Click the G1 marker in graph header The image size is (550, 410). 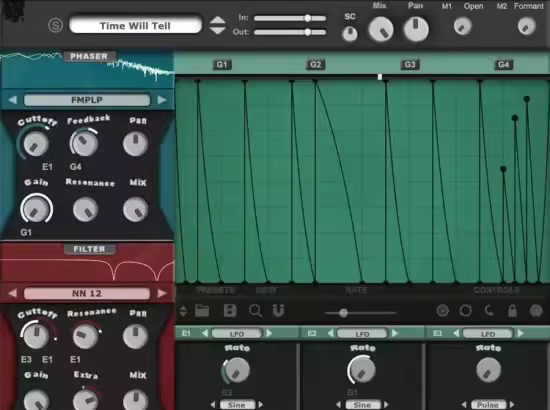(x=222, y=65)
